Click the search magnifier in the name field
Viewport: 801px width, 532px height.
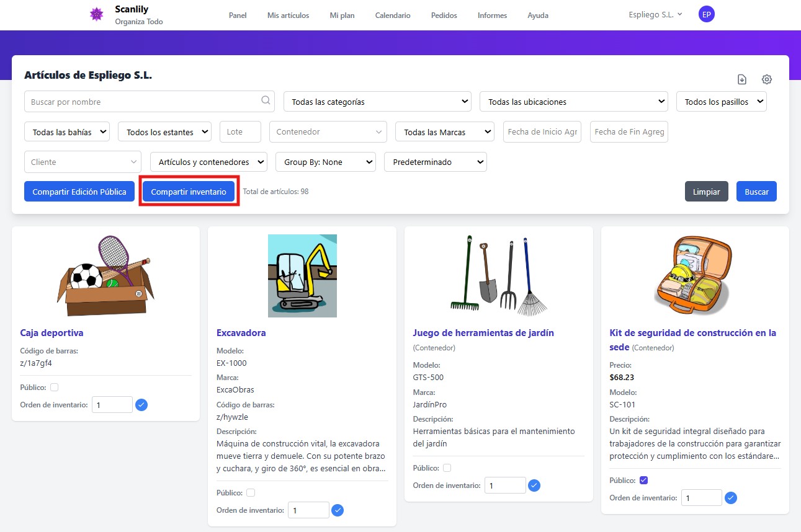tap(265, 101)
